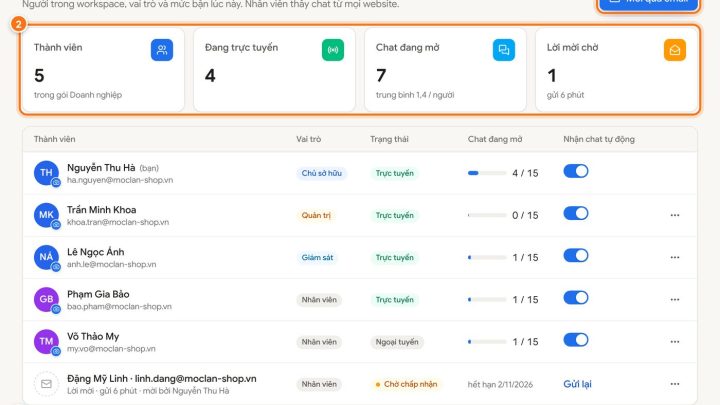The height and width of the screenshot is (405, 720).
Task: Click the Nhân viên badge for Đặng Mỹ Linh
Action: 319,384
